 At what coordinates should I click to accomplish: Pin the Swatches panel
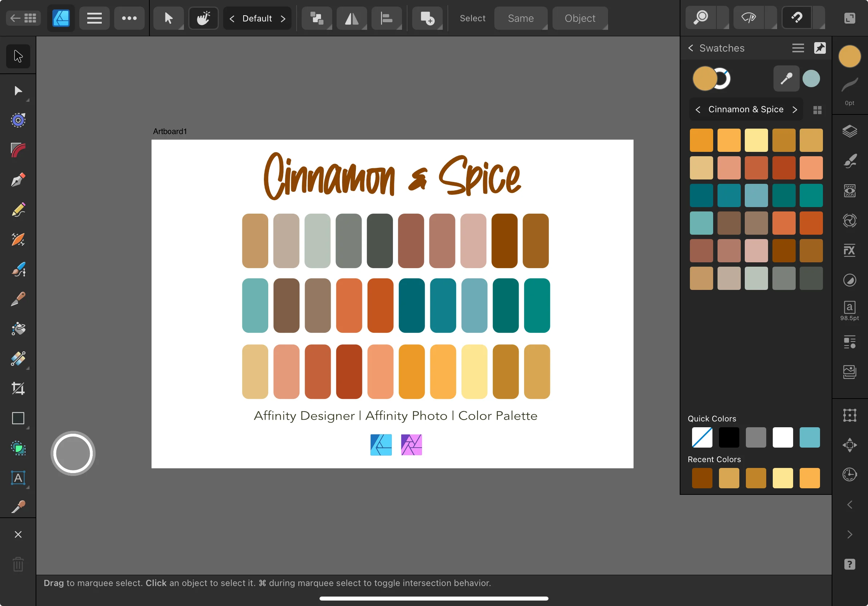click(x=820, y=48)
